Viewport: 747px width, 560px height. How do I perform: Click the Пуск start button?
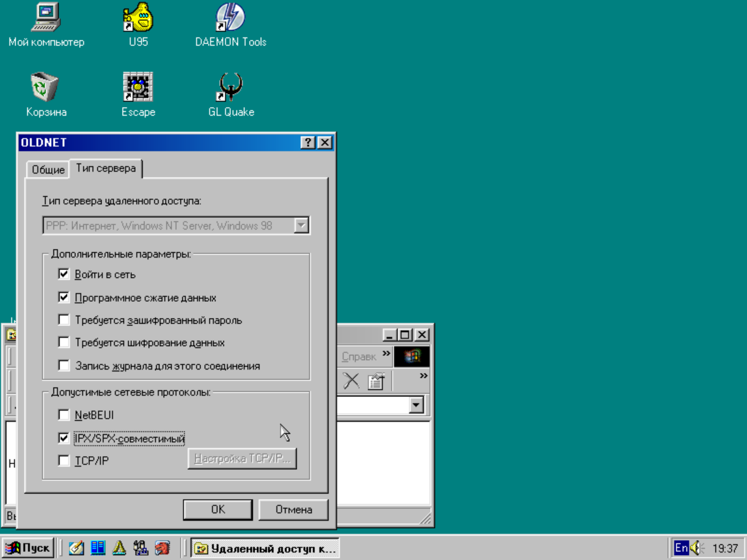click(x=29, y=548)
